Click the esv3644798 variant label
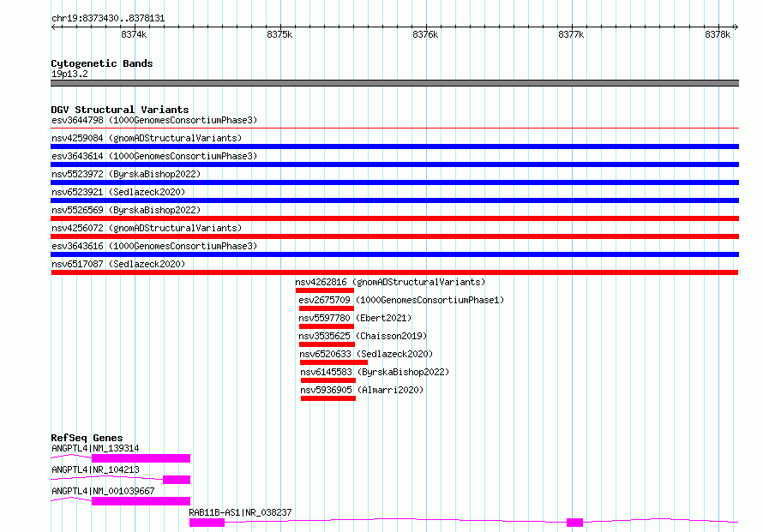Image resolution: width=763 pixels, height=532 pixels. coord(154,120)
